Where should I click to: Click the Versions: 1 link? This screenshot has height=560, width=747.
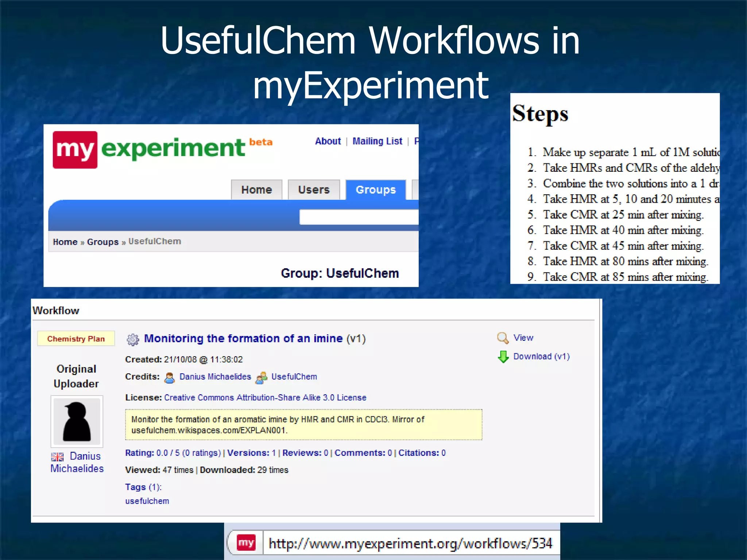[251, 453]
